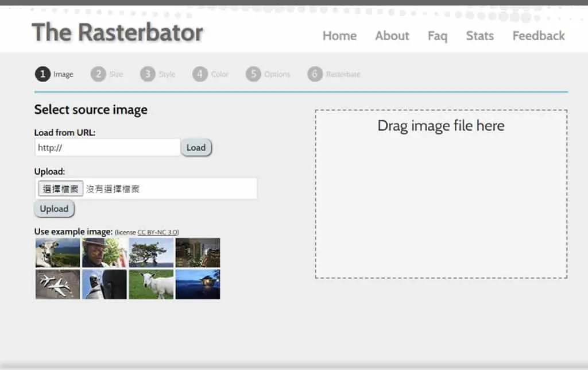Pick the tree example image
The image size is (588, 370).
[151, 253]
